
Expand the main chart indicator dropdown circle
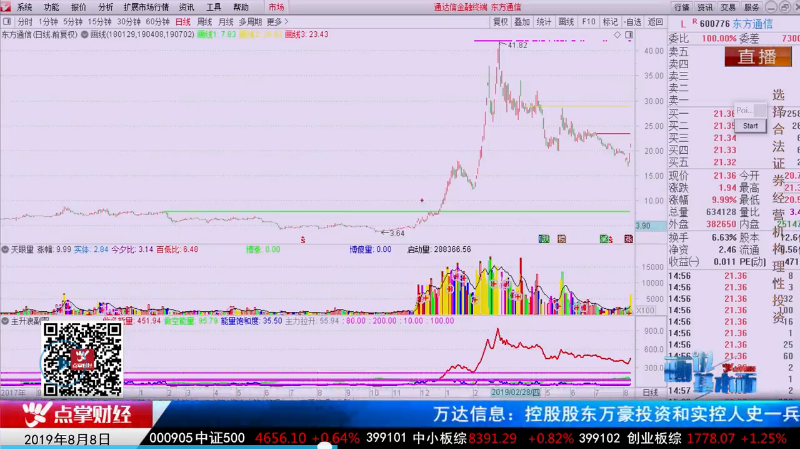85,35
